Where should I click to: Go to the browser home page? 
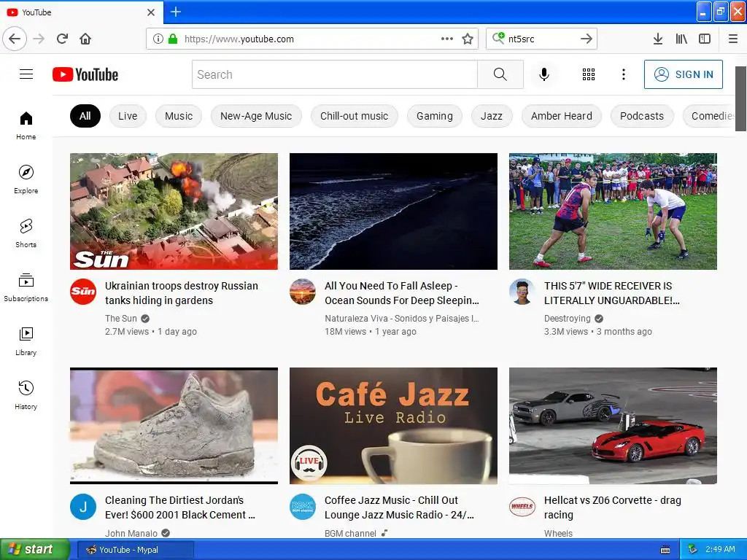[x=85, y=39]
